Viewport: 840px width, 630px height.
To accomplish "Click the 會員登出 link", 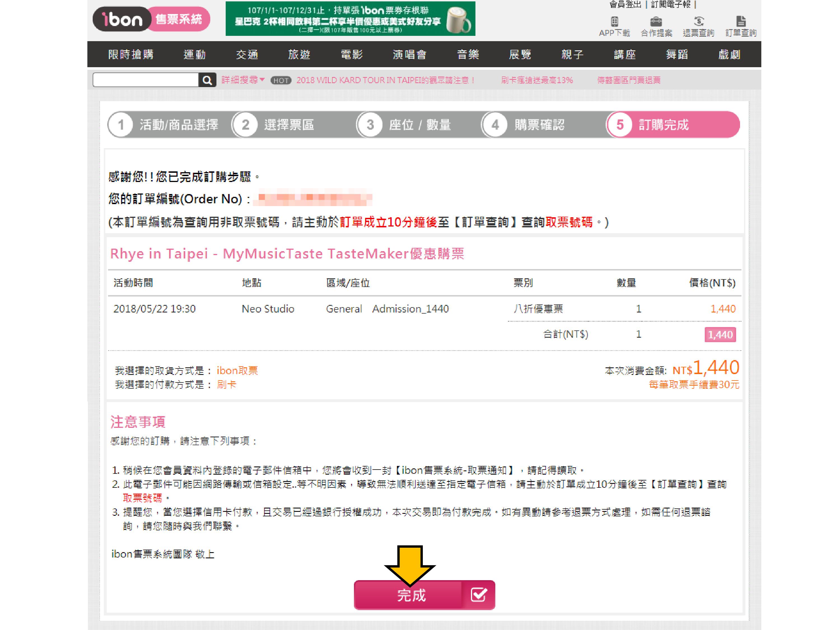I will pos(625,4).
